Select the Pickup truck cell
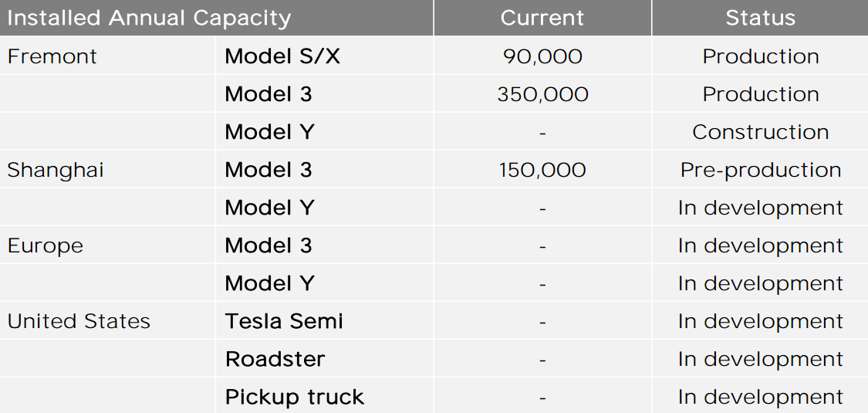 pos(294,397)
